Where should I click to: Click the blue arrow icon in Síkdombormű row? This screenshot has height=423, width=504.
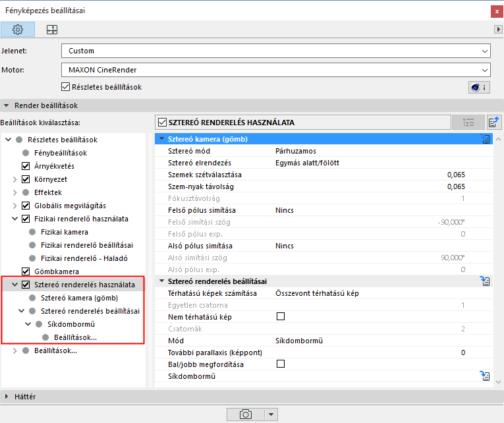tap(485, 376)
